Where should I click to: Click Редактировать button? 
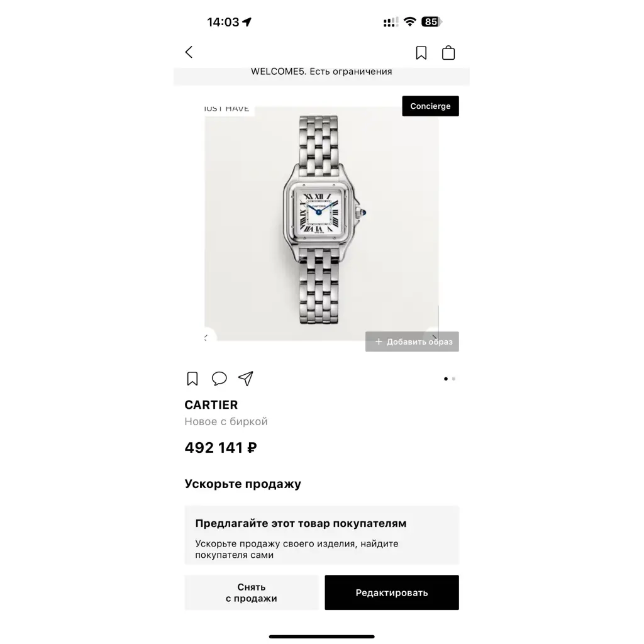pyautogui.click(x=392, y=592)
